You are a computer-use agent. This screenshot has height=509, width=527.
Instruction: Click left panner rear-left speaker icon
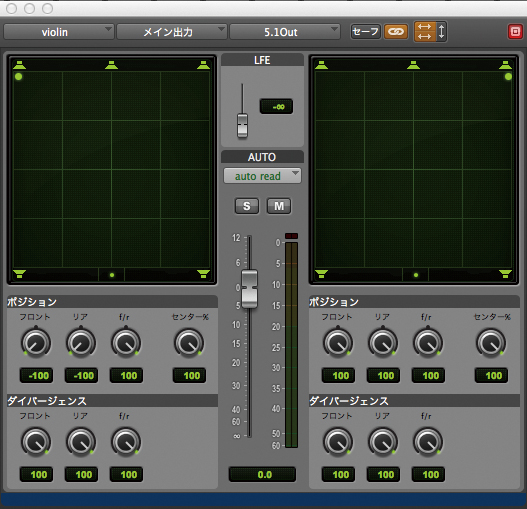(x=19, y=274)
